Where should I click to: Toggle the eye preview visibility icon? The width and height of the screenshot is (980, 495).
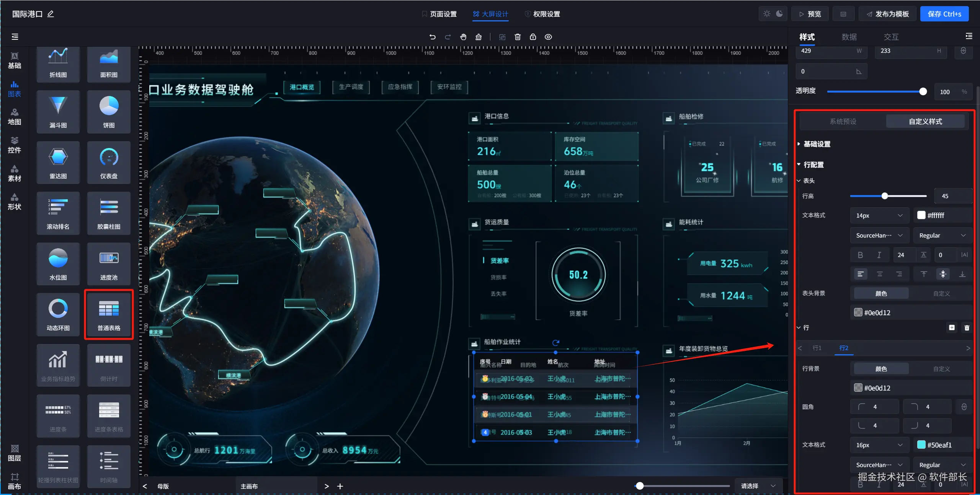(548, 37)
